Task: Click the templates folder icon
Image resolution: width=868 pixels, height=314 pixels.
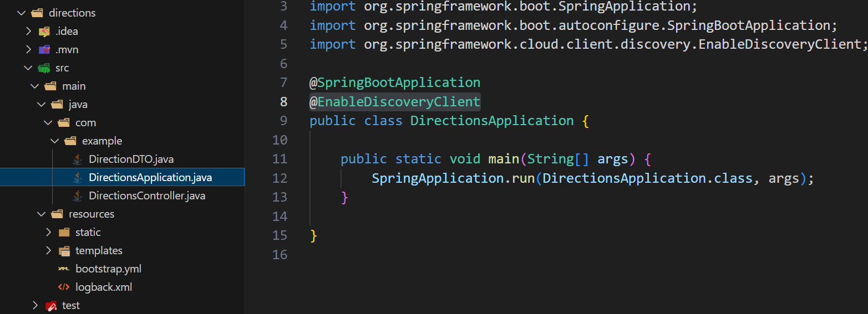Action: tap(64, 251)
